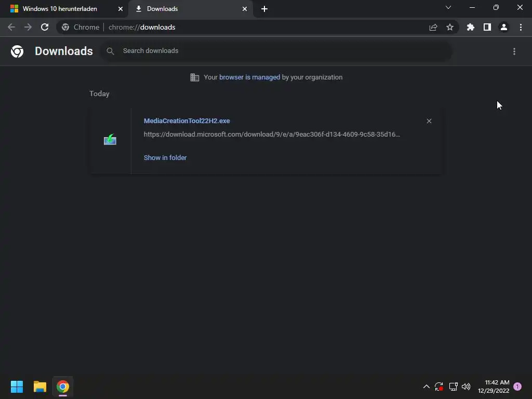Open the network tray icon

453,387
